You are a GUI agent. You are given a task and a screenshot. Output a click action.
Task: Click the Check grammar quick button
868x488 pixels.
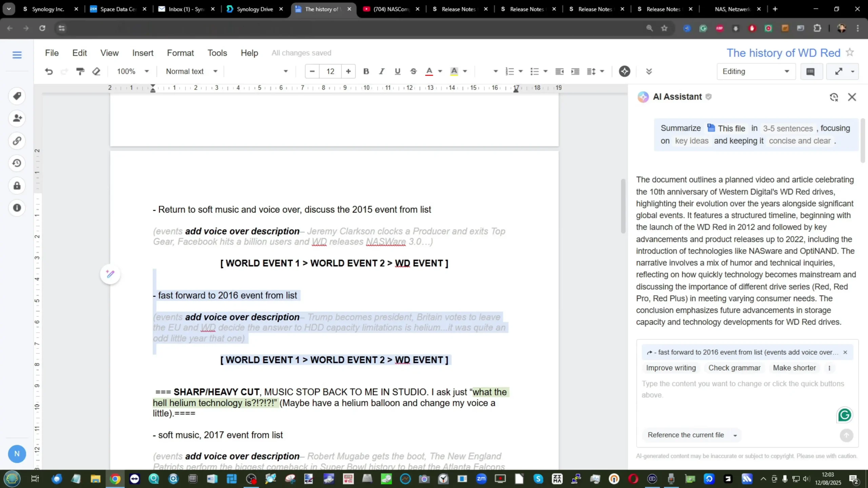tap(734, 368)
